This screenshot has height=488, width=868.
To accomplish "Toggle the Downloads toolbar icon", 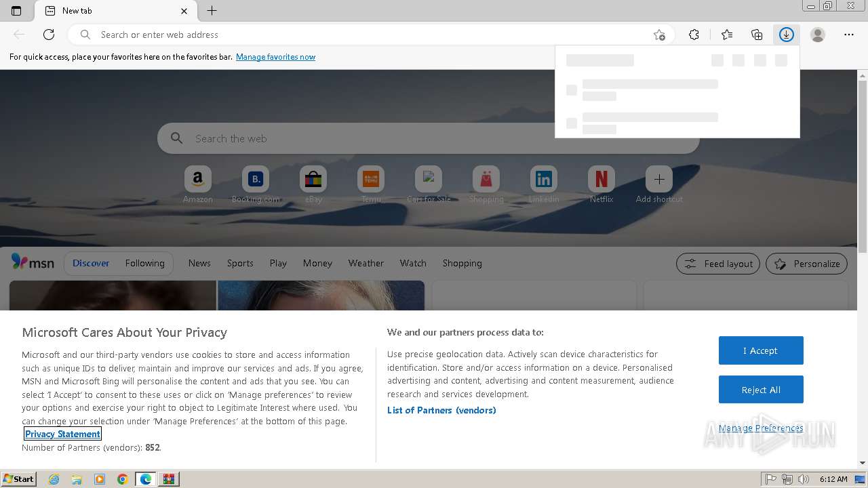I will click(787, 35).
